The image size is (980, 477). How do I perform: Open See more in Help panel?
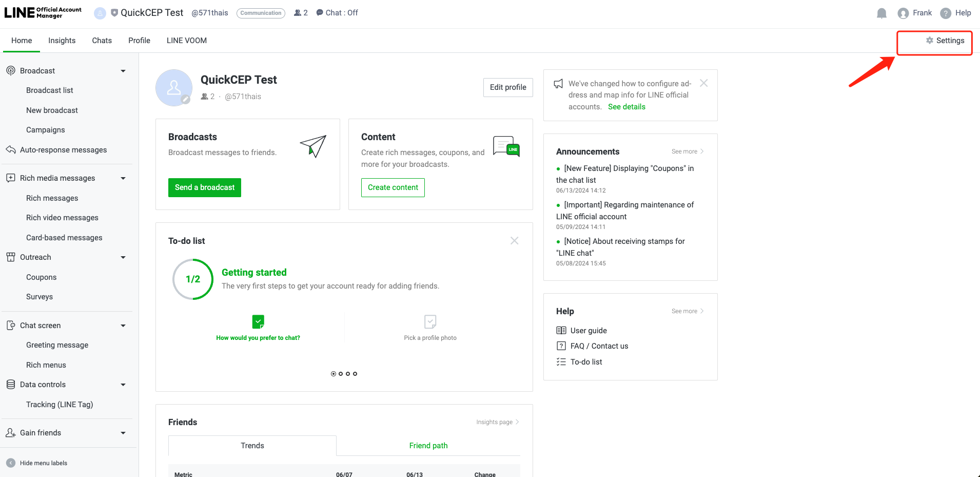click(x=688, y=311)
